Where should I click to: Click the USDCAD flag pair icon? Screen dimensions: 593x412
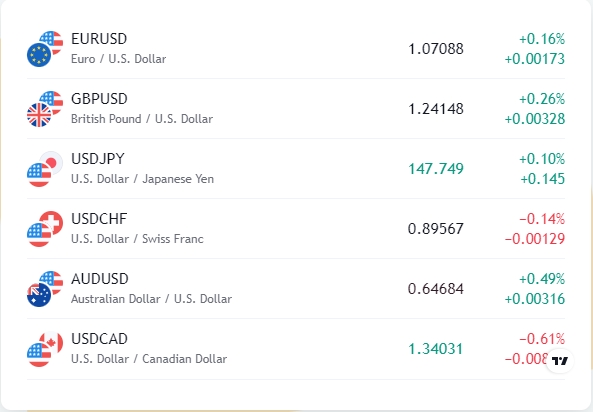[x=45, y=349]
